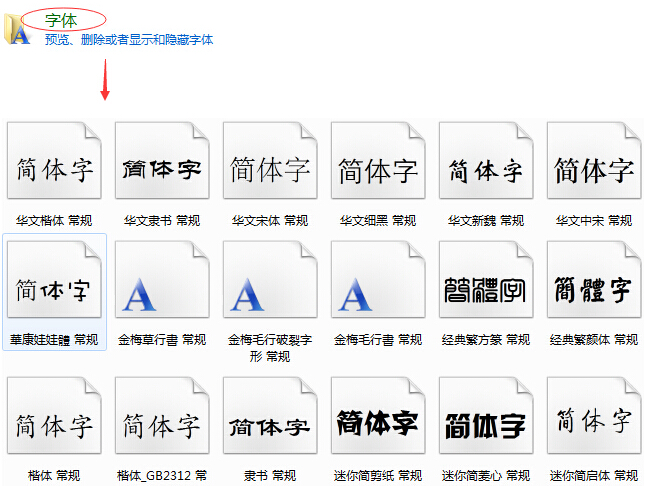Click the 楷体_GB2312 label text

coord(162,476)
